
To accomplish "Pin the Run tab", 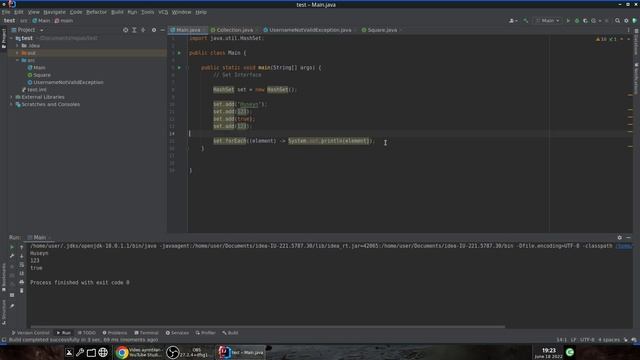I will [12, 306].
